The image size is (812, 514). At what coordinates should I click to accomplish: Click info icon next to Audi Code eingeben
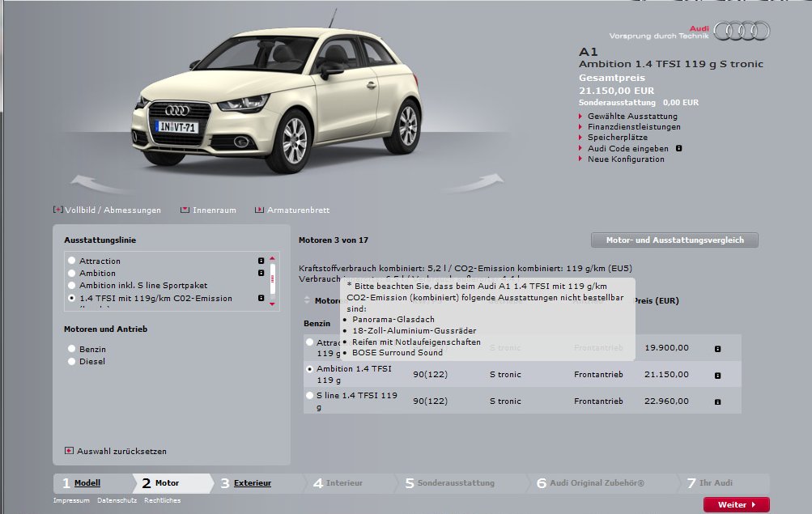[679, 149]
